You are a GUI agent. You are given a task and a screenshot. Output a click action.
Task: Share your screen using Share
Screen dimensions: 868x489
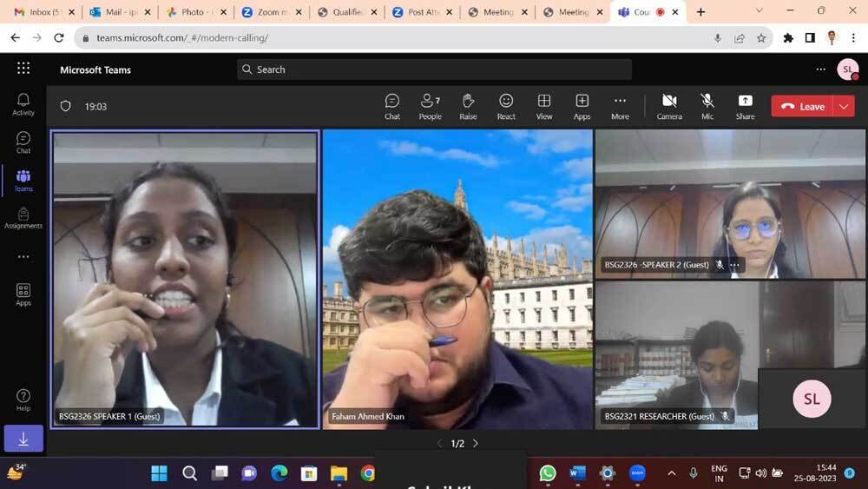coord(745,106)
